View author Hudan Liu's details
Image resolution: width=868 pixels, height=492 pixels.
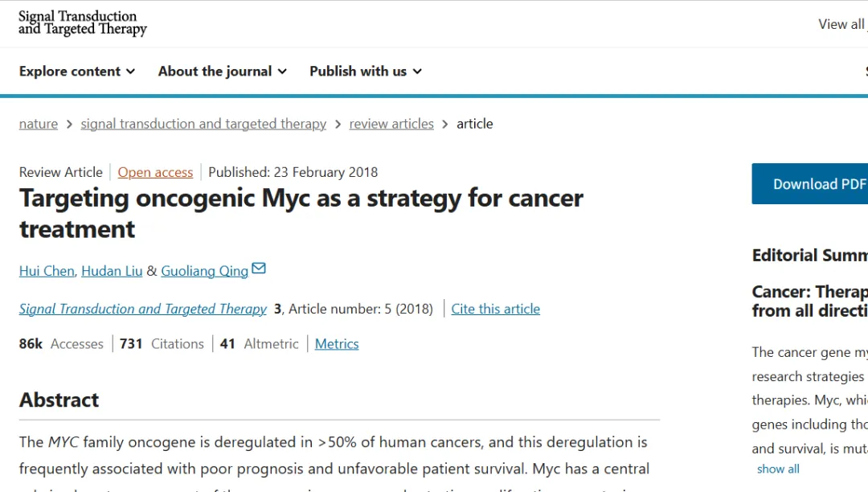(x=112, y=271)
